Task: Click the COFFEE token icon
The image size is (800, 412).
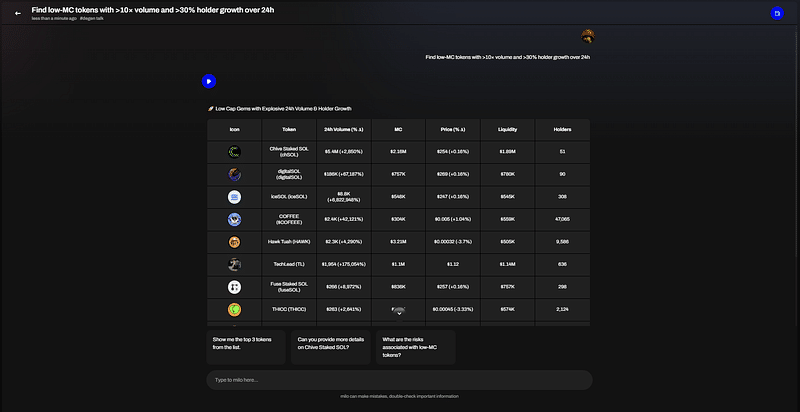Action: 234,219
